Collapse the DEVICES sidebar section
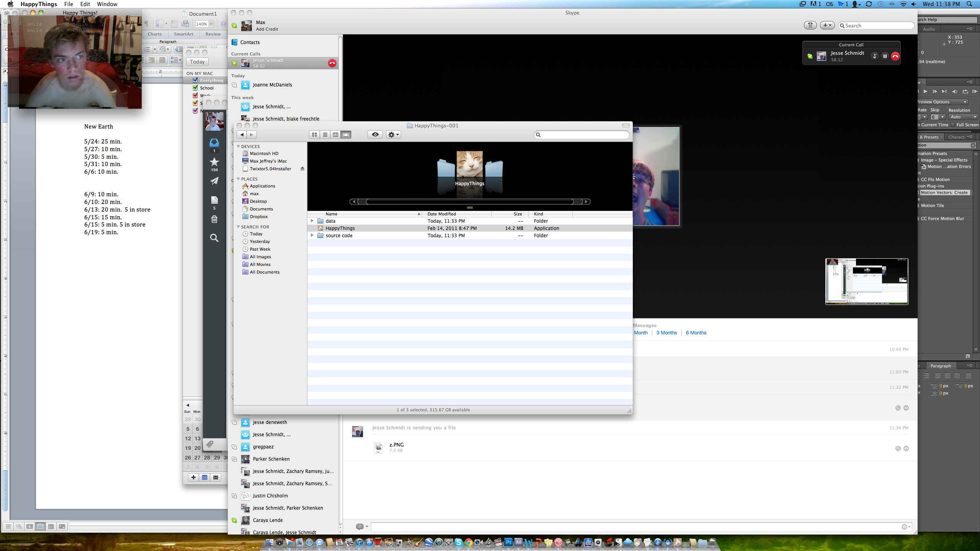 coord(238,147)
